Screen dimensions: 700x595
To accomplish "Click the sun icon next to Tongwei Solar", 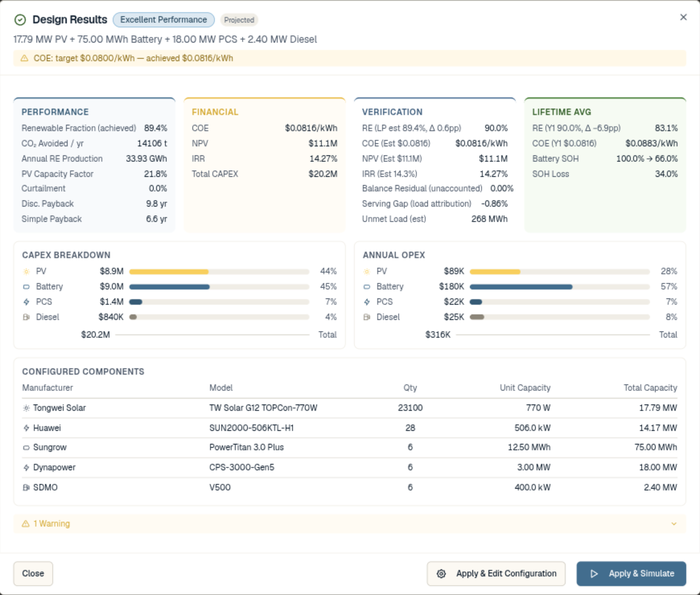I will [x=26, y=408].
